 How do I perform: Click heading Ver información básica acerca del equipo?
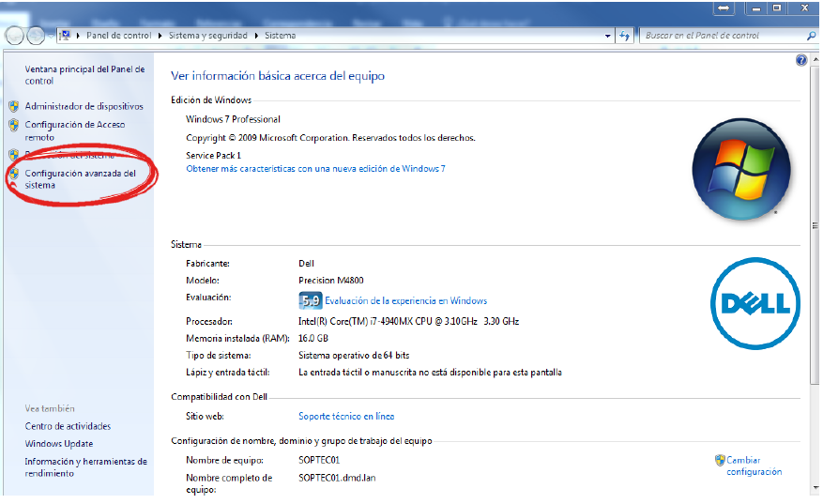pos(278,76)
